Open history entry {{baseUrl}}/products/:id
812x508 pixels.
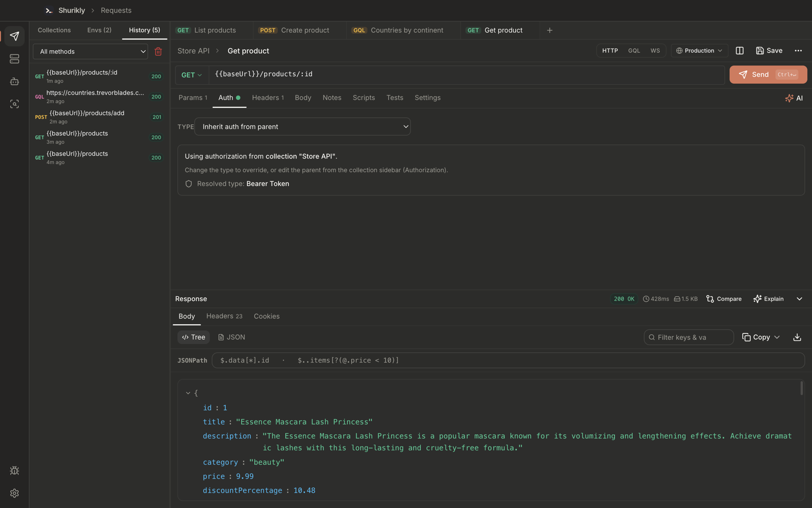coord(99,76)
